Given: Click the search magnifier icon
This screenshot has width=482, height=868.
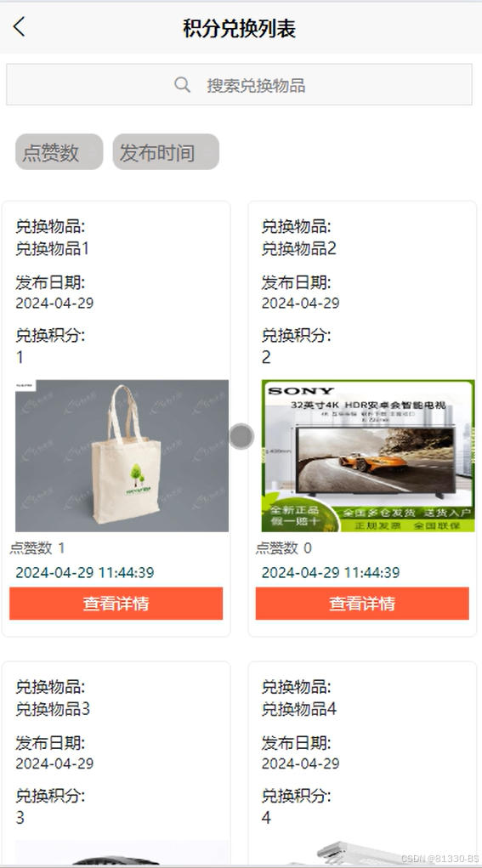Looking at the screenshot, I should coord(182,85).
